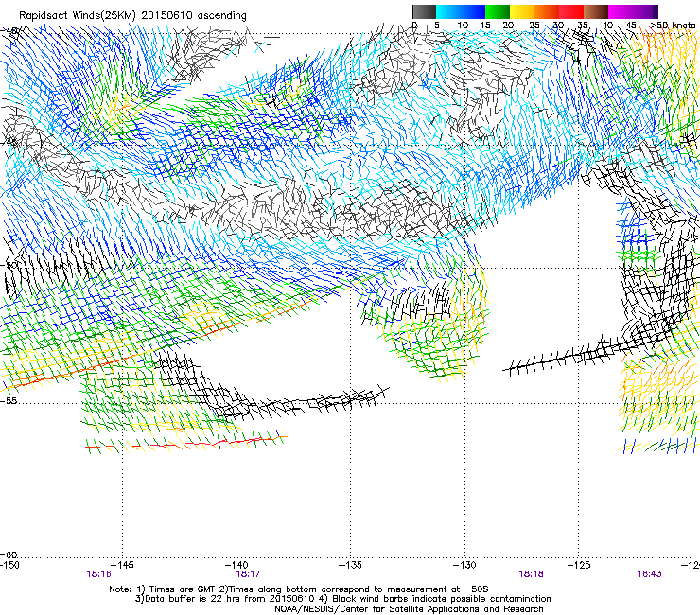Click the '-150' longitude axis label

coord(9,565)
